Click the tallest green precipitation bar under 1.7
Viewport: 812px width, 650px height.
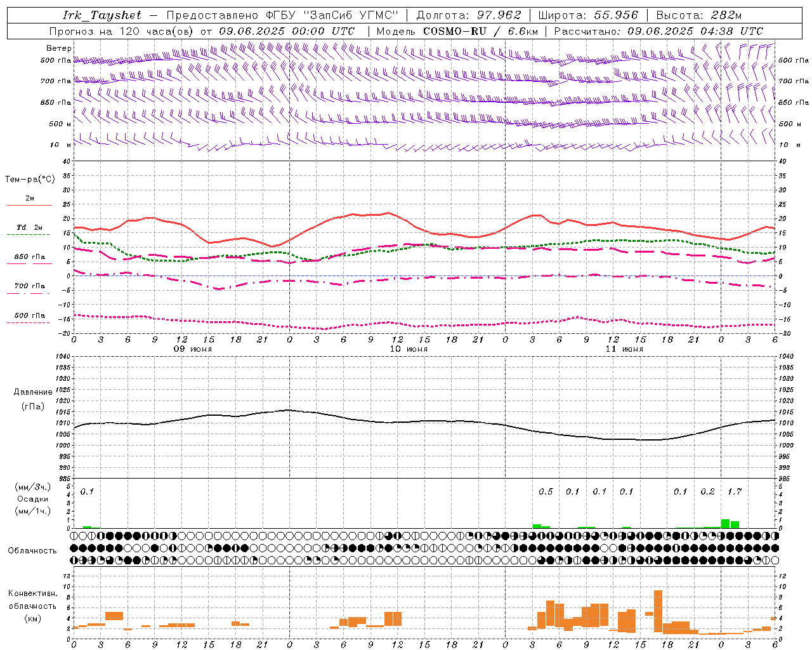[726, 524]
